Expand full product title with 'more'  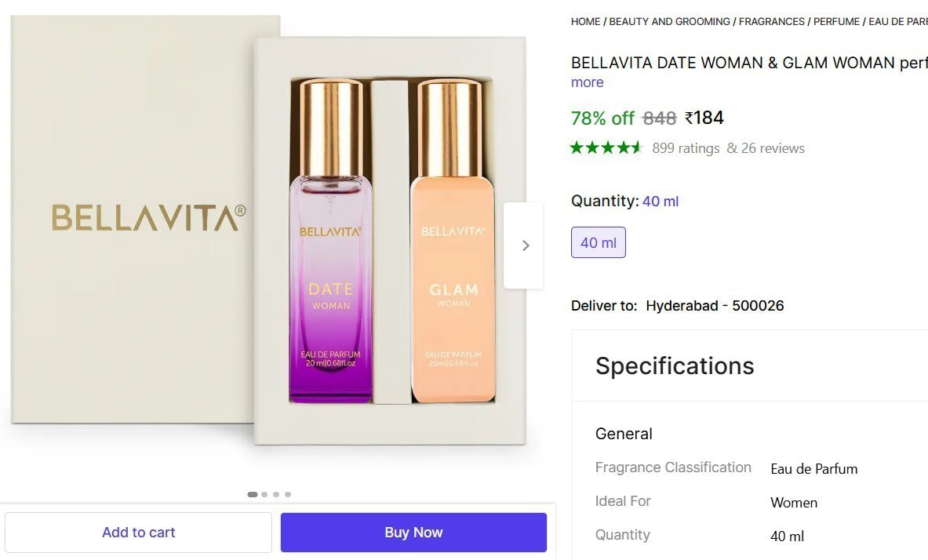[587, 82]
